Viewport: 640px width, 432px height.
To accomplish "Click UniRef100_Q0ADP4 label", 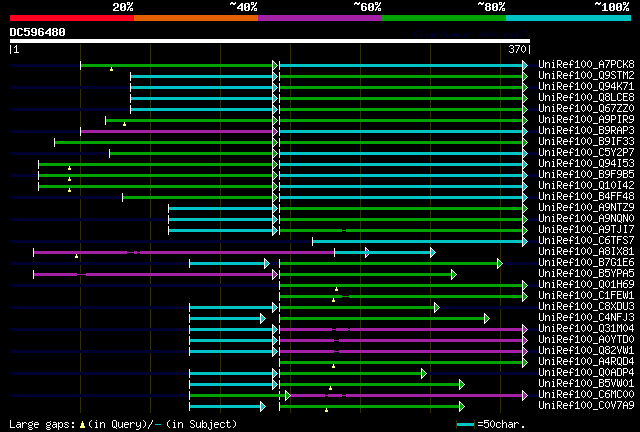I will click(586, 373).
